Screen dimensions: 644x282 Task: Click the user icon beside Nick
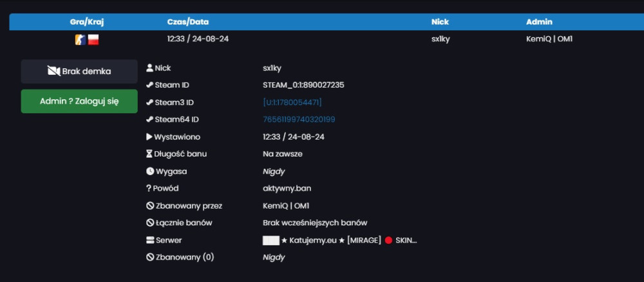[x=149, y=68]
